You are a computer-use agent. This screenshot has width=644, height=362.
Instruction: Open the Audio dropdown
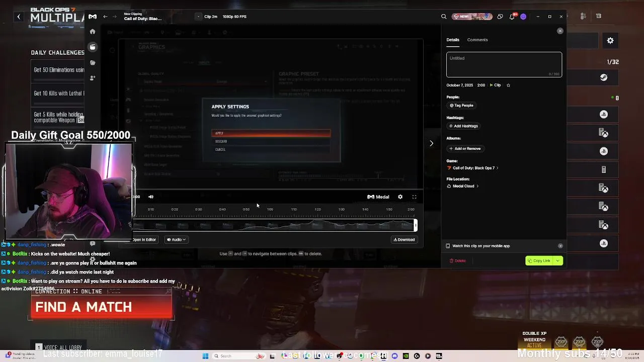[x=176, y=240]
